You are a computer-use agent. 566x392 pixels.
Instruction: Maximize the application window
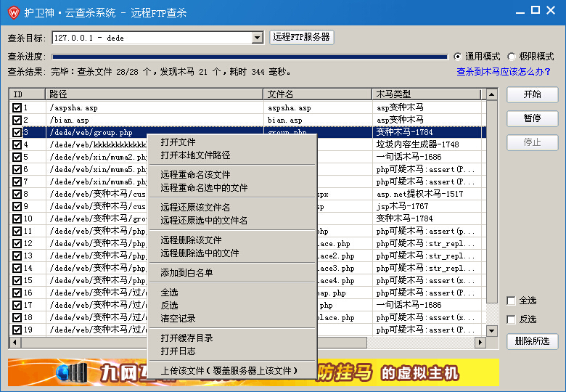point(536,10)
